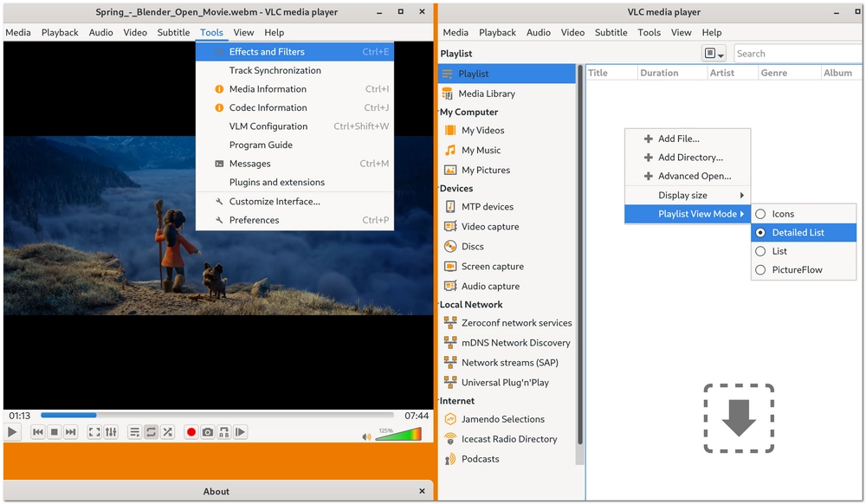
Task: Toggle the playlist view icon in control bar
Action: click(134, 432)
